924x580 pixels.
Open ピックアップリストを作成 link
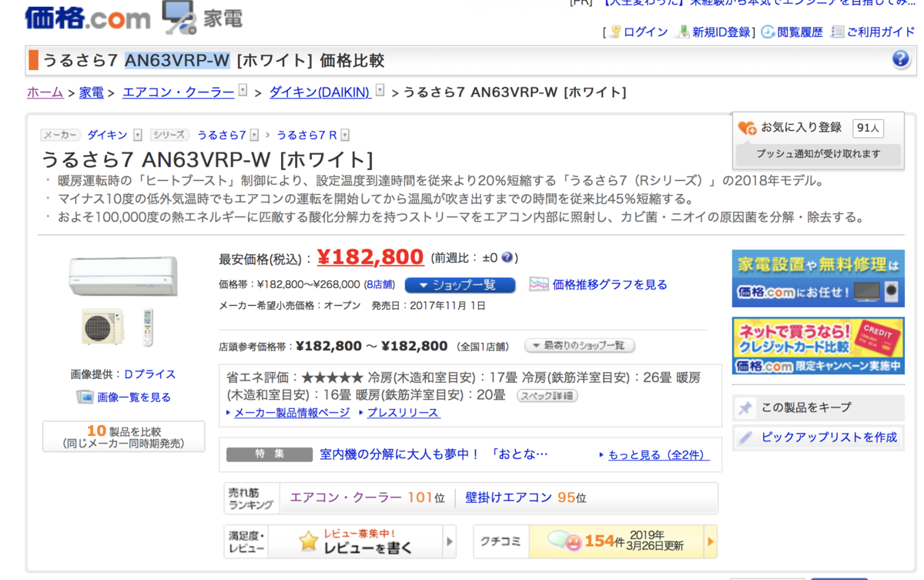click(829, 437)
